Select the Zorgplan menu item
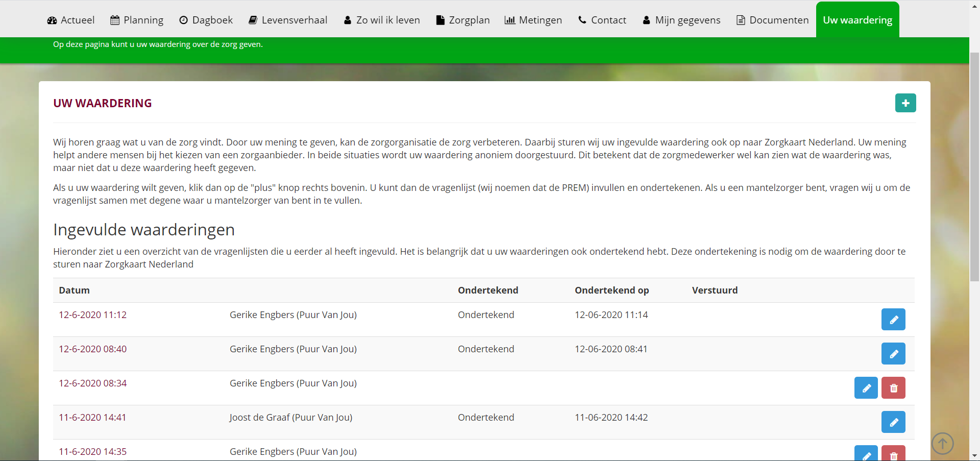Screen dimensions: 980x461 coord(463,20)
